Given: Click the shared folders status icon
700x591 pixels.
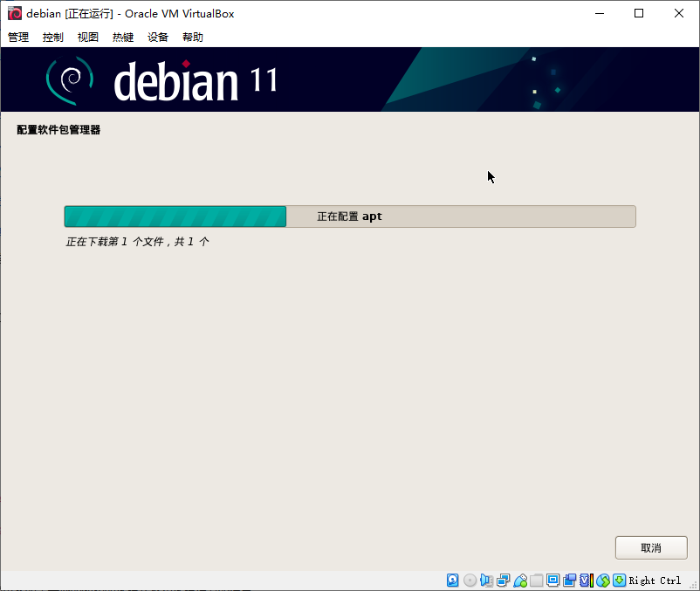Looking at the screenshot, I should point(536,580).
